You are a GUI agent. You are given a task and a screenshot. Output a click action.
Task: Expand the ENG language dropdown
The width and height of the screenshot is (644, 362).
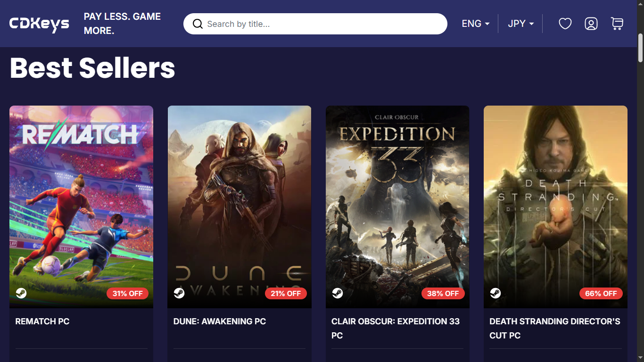[475, 24]
